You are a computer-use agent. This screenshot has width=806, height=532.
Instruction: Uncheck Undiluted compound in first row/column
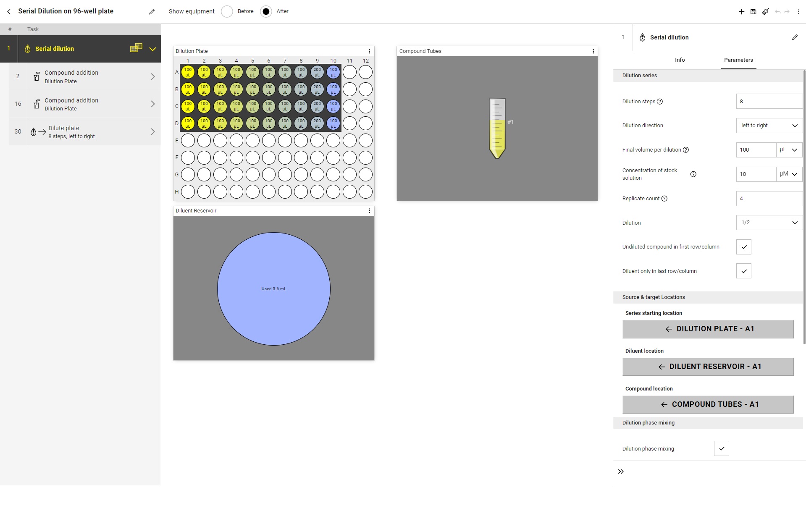tap(743, 247)
